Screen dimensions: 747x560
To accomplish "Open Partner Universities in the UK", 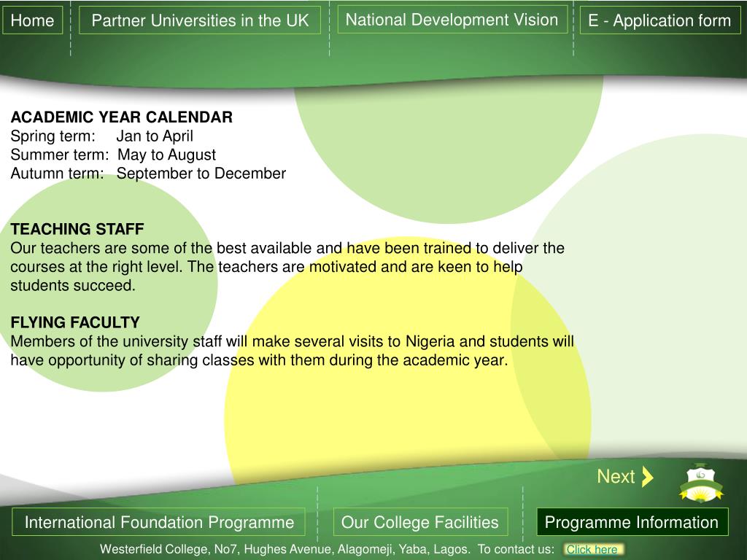I will [x=200, y=20].
